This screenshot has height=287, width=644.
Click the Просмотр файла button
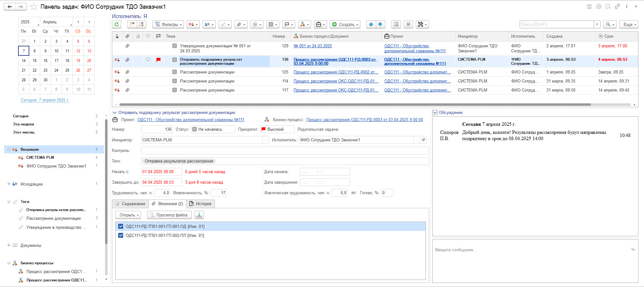pos(169,215)
